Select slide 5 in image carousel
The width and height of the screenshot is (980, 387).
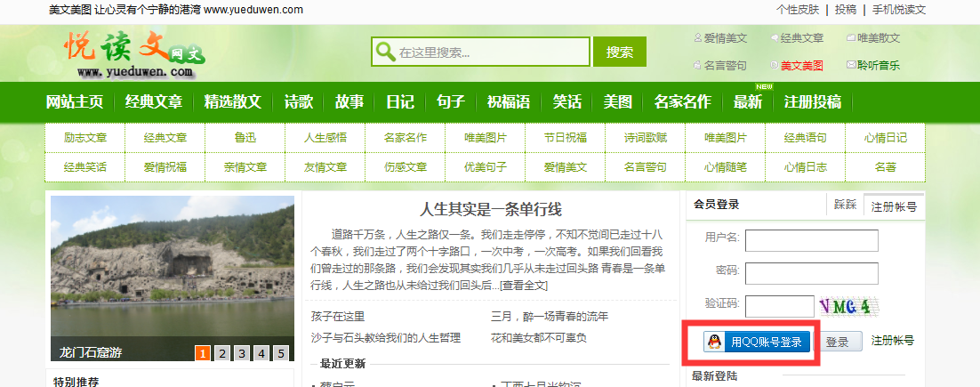pos(281,353)
